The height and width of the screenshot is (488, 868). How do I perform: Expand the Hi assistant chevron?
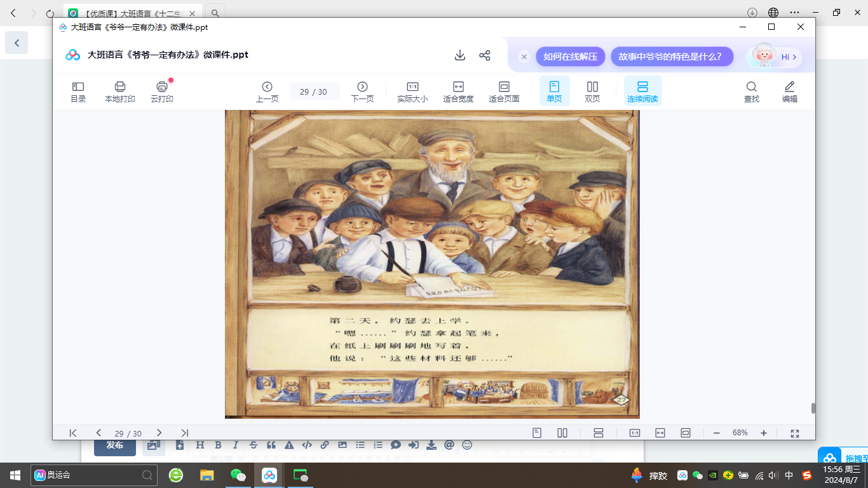[794, 57]
